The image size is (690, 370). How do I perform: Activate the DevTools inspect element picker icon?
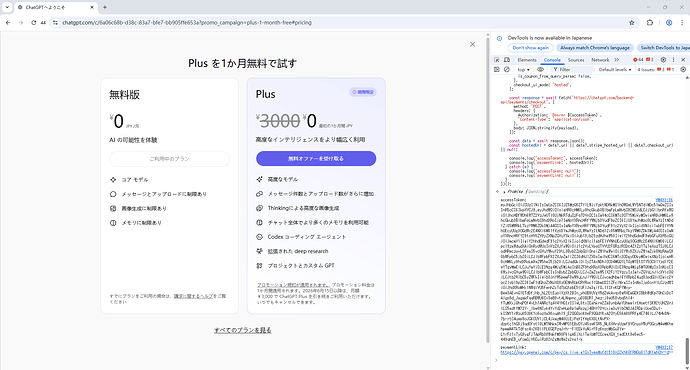497,60
